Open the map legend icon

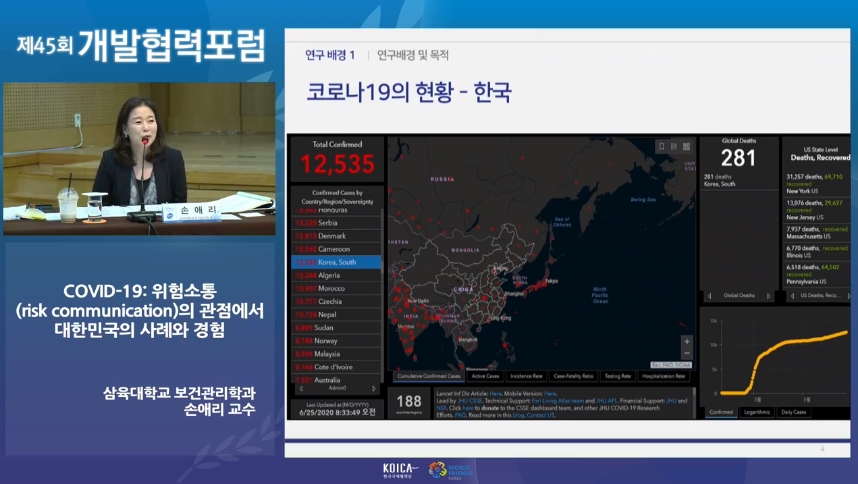(x=674, y=147)
